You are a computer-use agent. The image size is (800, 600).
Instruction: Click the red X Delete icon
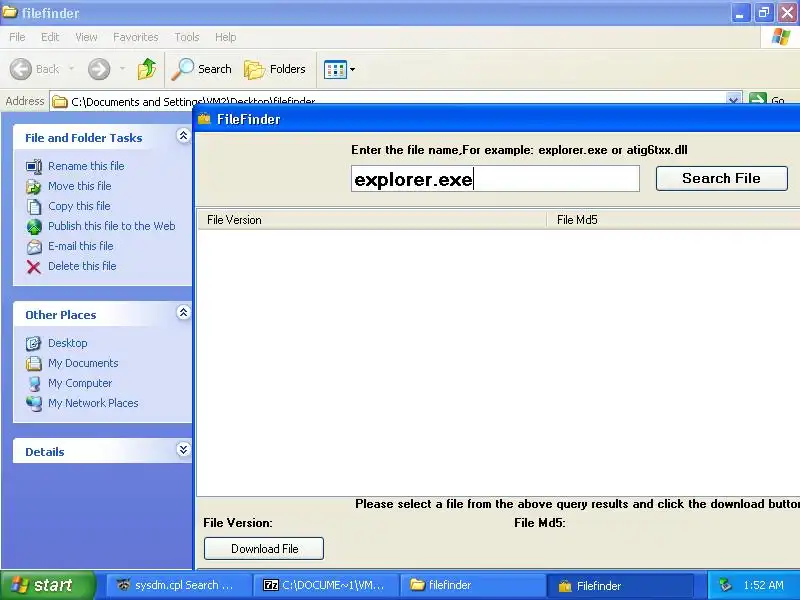pos(34,267)
